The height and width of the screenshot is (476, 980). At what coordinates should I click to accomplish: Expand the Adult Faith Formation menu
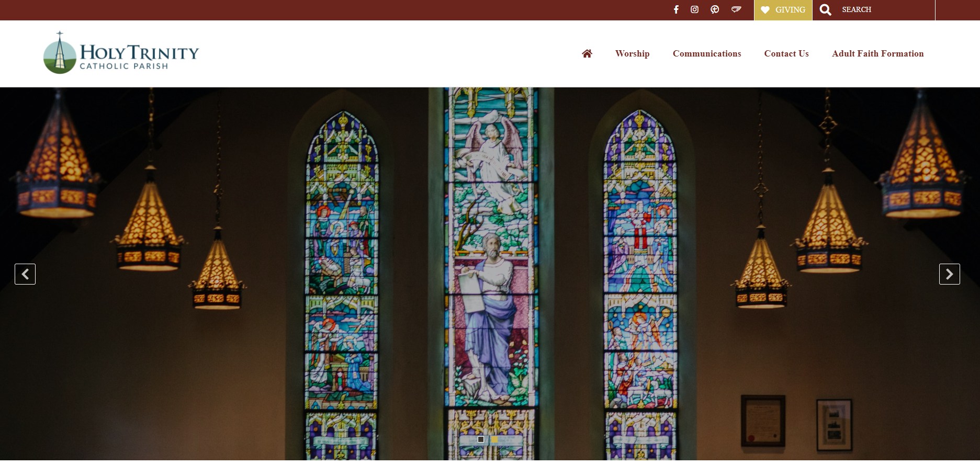pyautogui.click(x=877, y=53)
